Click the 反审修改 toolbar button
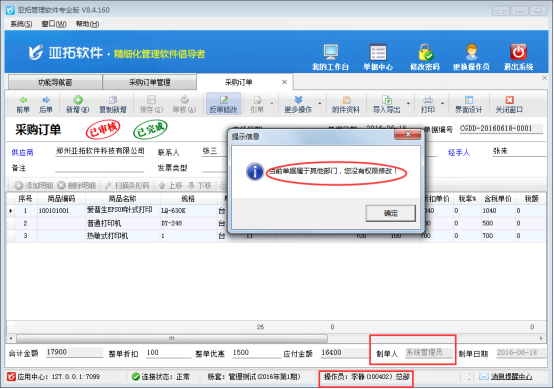 point(224,104)
